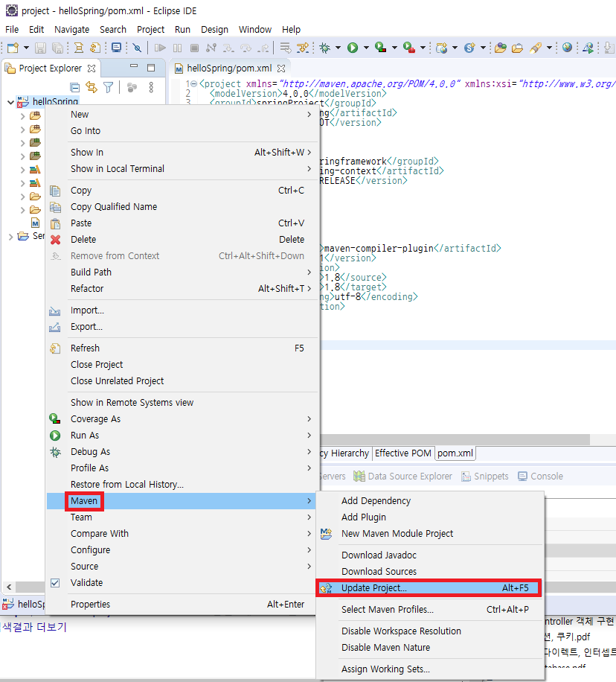Click the Project Explorer filter funnel icon
This screenshot has height=682, width=616.
pyautogui.click(x=108, y=87)
